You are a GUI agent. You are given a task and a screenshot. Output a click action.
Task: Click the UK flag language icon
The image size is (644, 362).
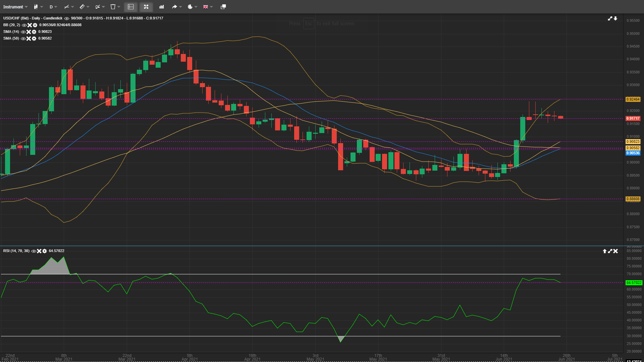(206, 7)
